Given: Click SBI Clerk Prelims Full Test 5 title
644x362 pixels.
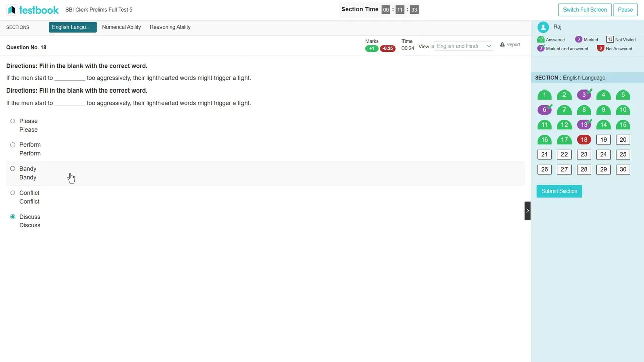Looking at the screenshot, I should tap(99, 10).
